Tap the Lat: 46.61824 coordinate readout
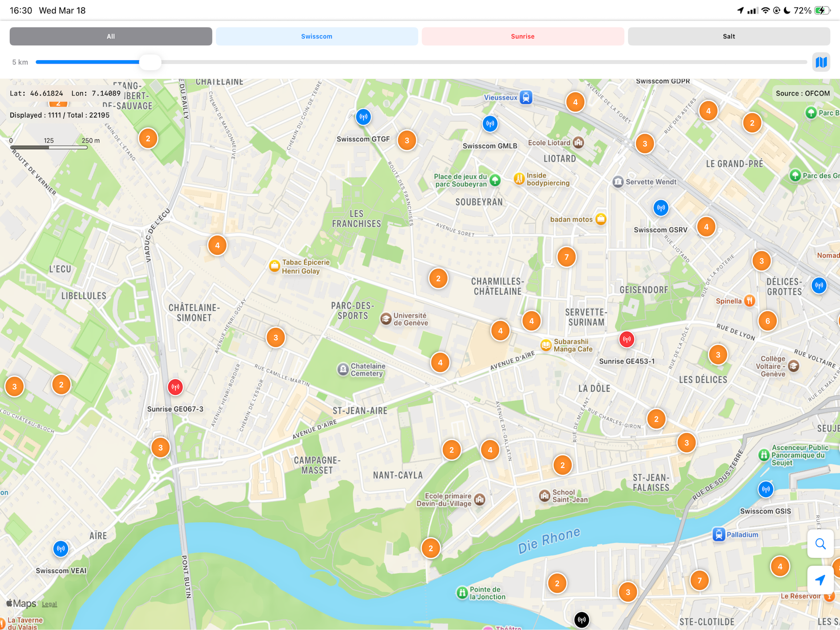The width and height of the screenshot is (840, 630). [x=37, y=93]
